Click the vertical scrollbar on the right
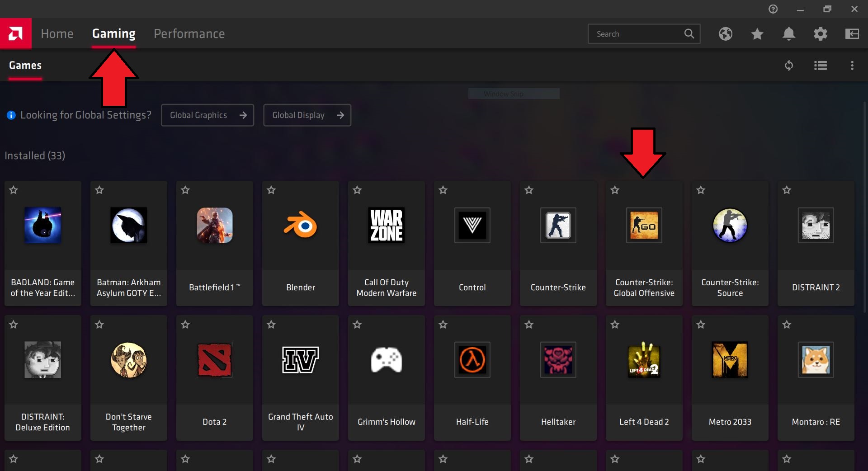This screenshot has height=471, width=868. pyautogui.click(x=865, y=207)
